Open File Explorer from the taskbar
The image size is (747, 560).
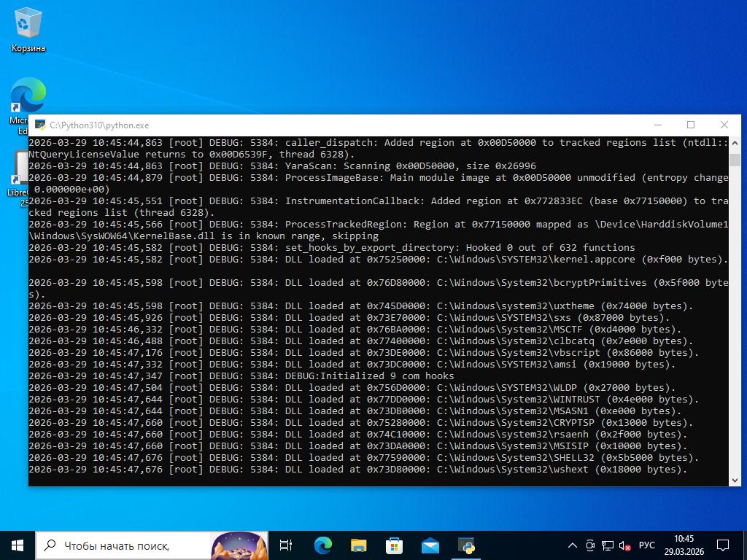[358, 545]
